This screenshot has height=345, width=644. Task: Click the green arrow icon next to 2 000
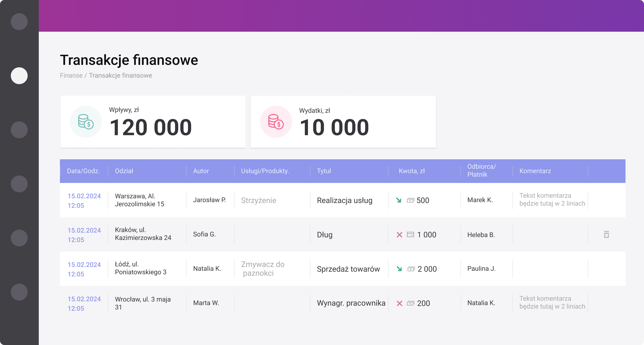pos(399,269)
